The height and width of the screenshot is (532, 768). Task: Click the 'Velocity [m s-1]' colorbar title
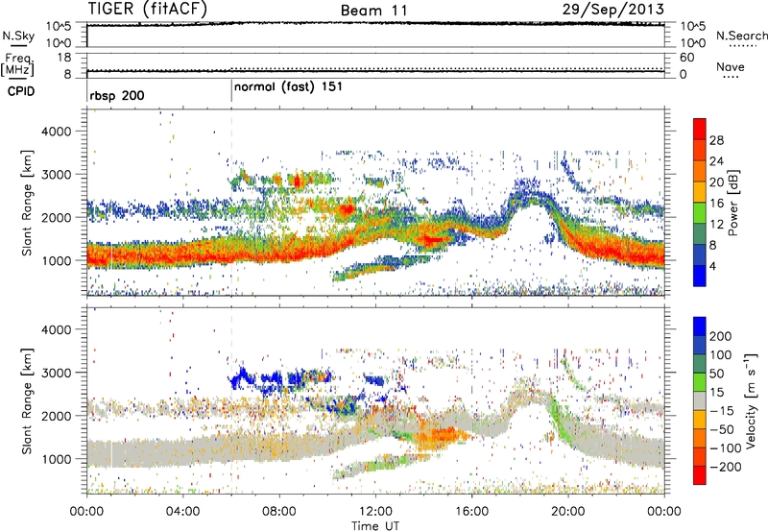point(751,400)
